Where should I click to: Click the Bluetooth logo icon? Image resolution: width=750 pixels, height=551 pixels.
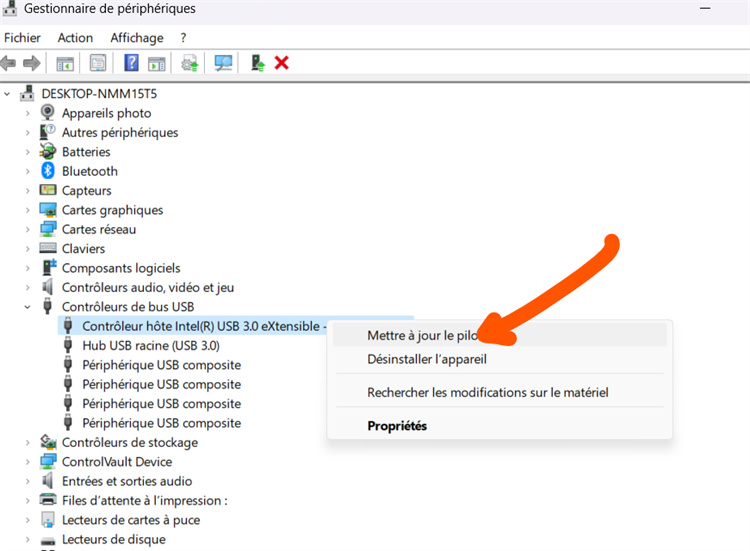coord(48,171)
